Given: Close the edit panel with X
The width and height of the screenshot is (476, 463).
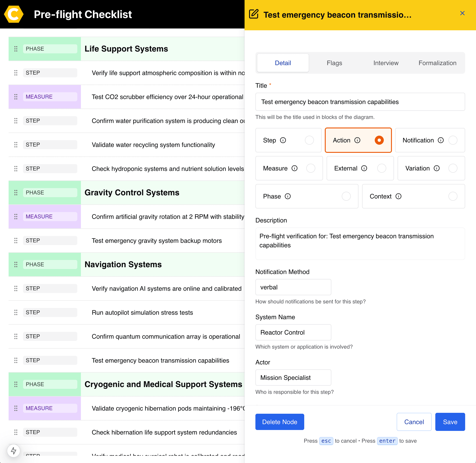Looking at the screenshot, I should [462, 13].
